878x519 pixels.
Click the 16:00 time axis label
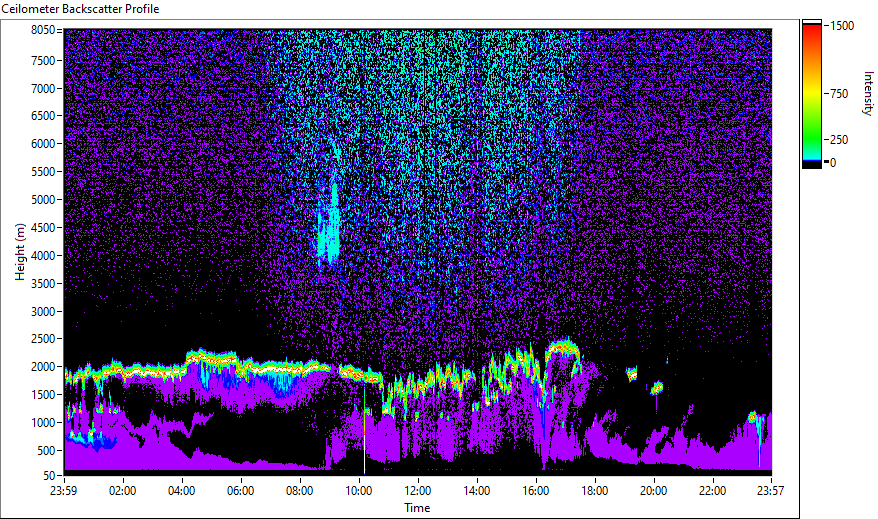point(536,491)
